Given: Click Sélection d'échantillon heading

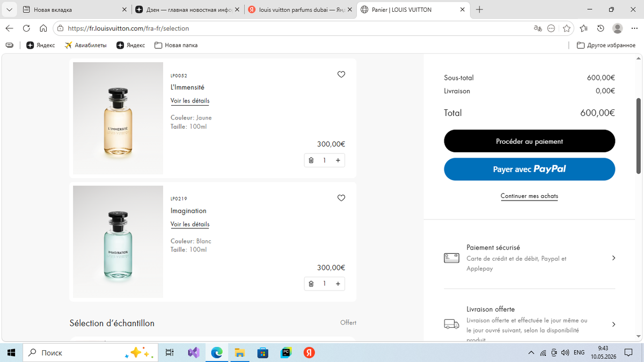Looking at the screenshot, I should (112, 323).
